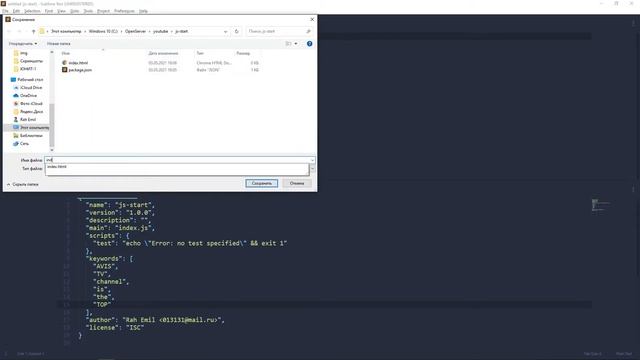Click the Sublime Text minimap preview
This screenshot has height=360, width=640.
600,205
